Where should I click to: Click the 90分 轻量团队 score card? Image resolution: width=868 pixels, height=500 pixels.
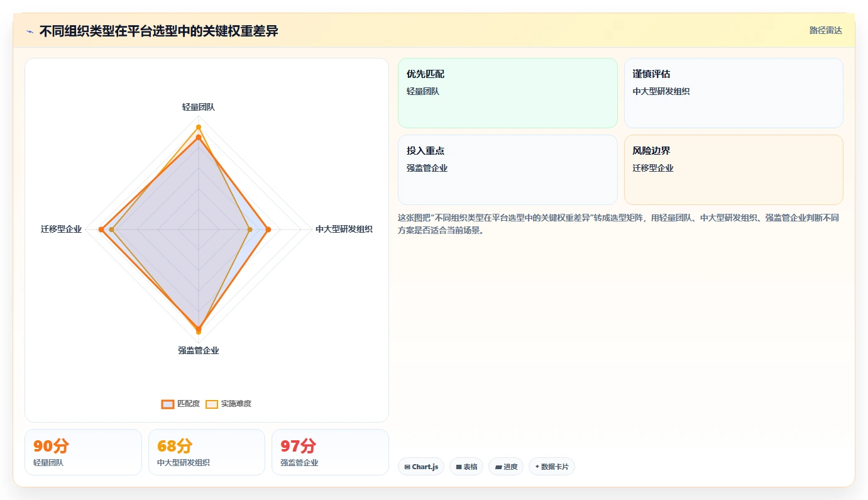[x=83, y=452]
